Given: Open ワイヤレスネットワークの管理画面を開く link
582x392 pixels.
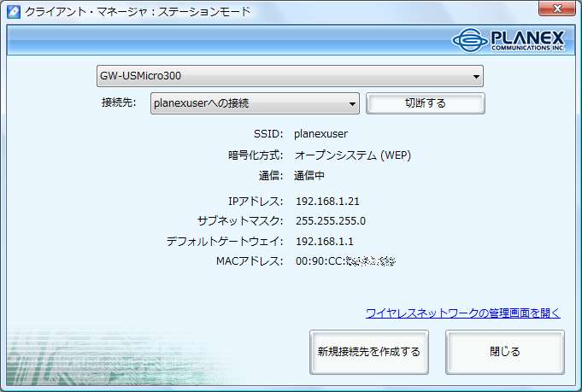Looking at the screenshot, I should coord(463,313).
